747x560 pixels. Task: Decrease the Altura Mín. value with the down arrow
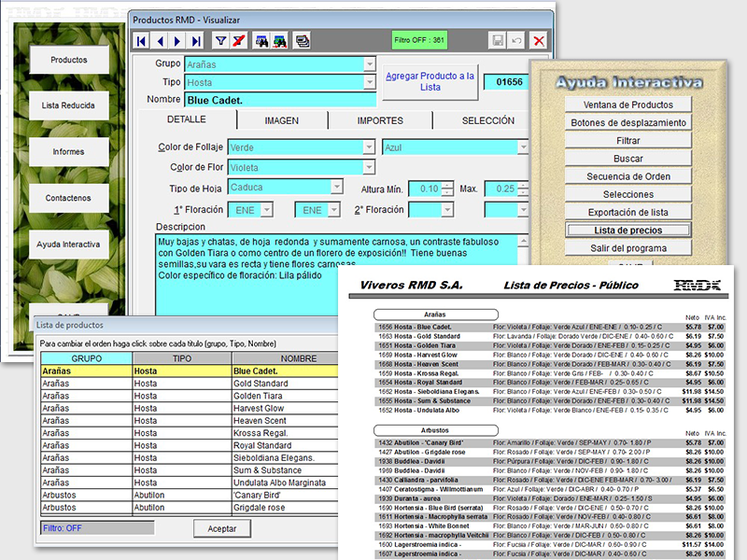[x=447, y=192]
